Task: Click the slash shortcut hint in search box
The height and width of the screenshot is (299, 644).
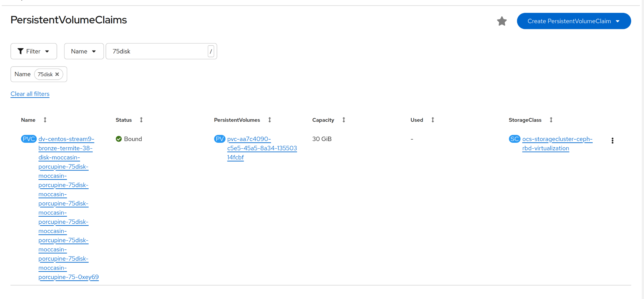Action: click(211, 51)
